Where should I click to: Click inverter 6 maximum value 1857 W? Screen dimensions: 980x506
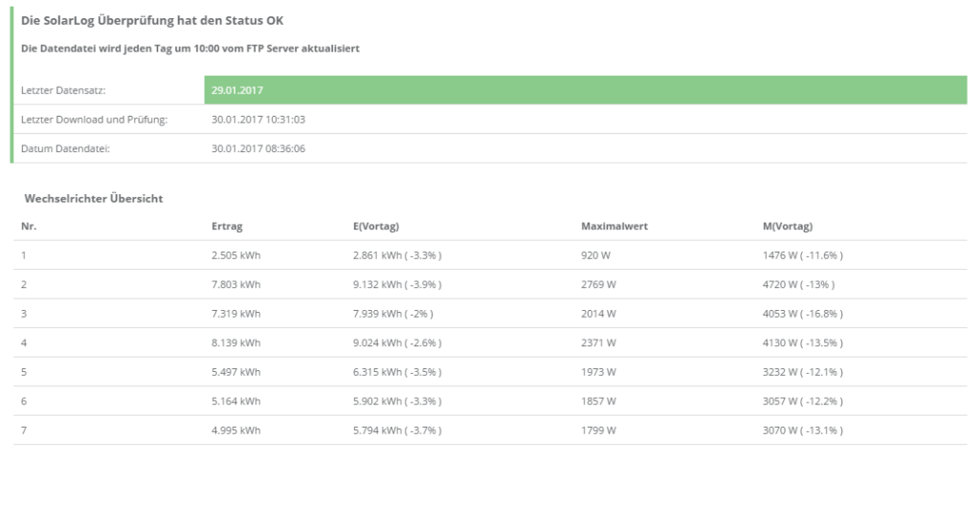coord(598,401)
